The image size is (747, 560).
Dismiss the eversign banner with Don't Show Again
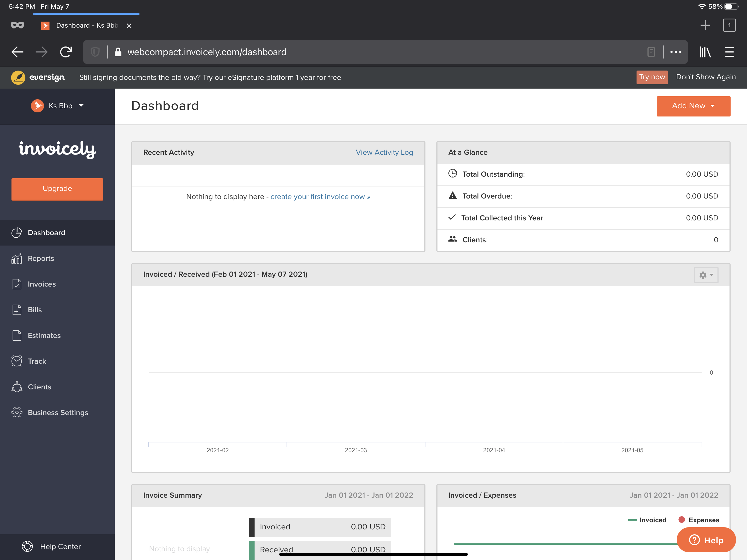pos(706,77)
